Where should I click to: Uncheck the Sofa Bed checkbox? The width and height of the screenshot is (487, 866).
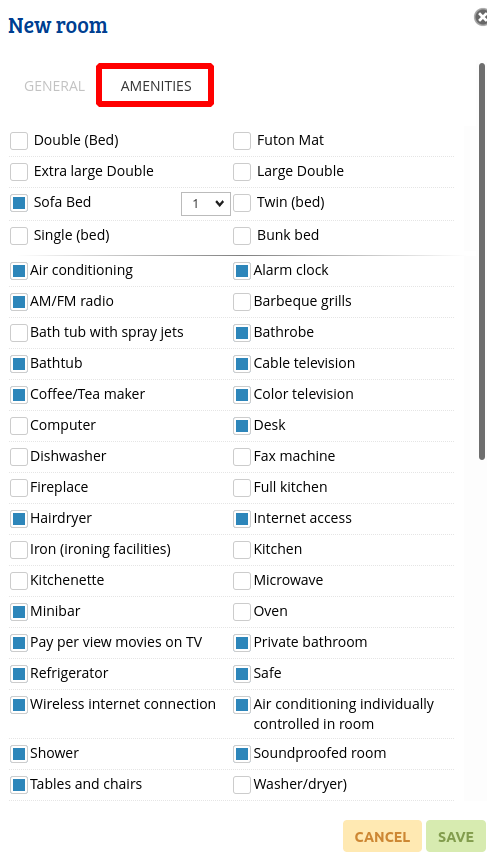19,203
